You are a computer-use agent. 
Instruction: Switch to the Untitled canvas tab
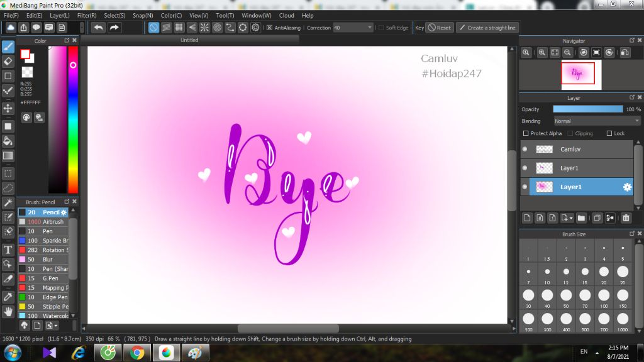coord(189,40)
